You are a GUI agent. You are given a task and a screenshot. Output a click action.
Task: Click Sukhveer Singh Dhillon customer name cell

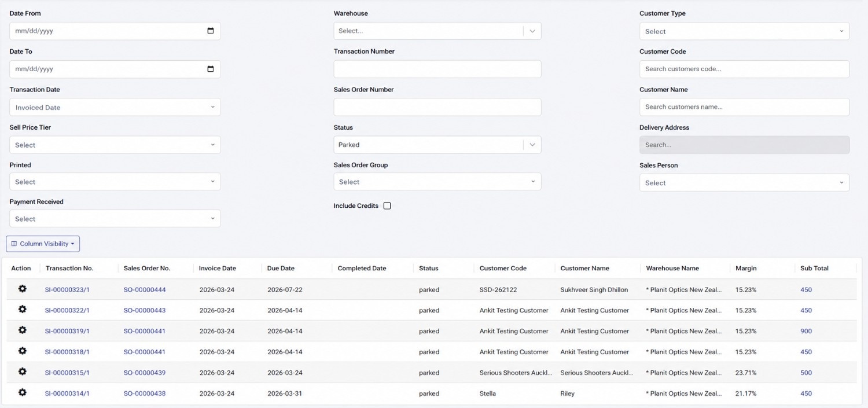tap(594, 289)
